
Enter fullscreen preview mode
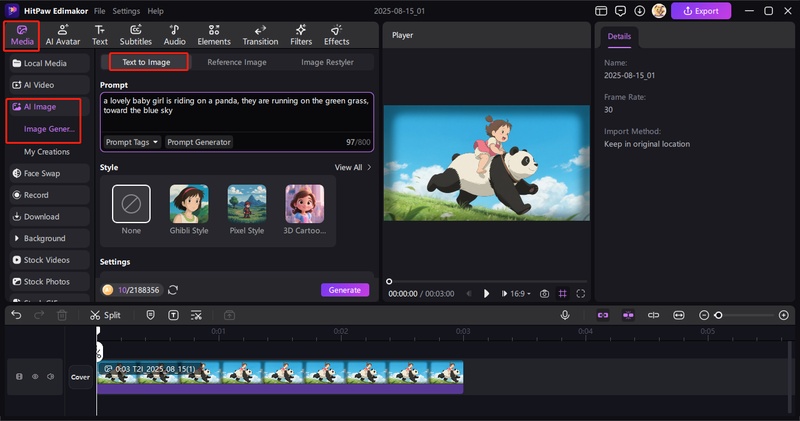pos(581,293)
